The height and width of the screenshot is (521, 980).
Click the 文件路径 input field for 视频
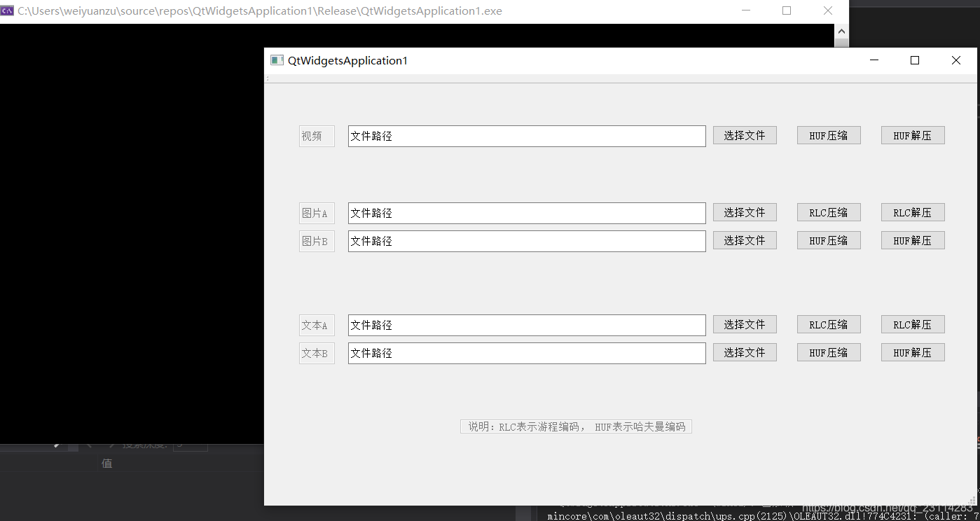click(525, 135)
